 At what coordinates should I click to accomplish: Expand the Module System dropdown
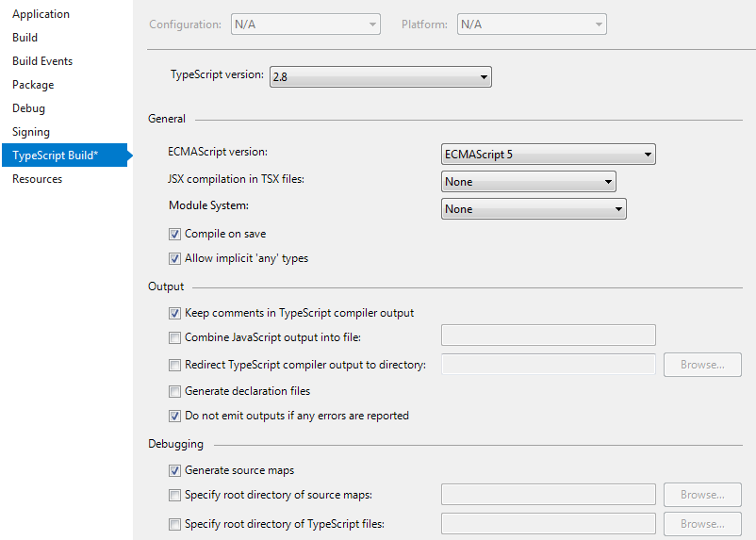click(534, 209)
